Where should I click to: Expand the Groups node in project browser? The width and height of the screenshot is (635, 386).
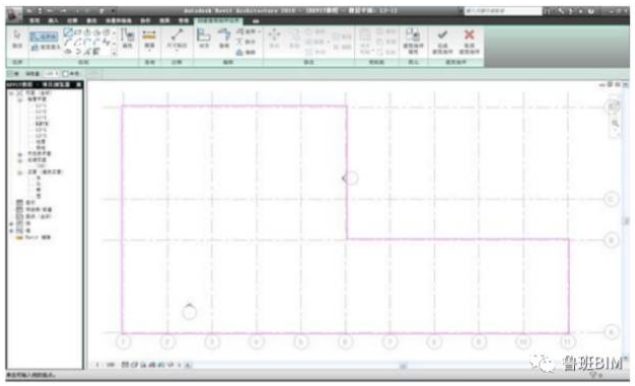(x=12, y=230)
